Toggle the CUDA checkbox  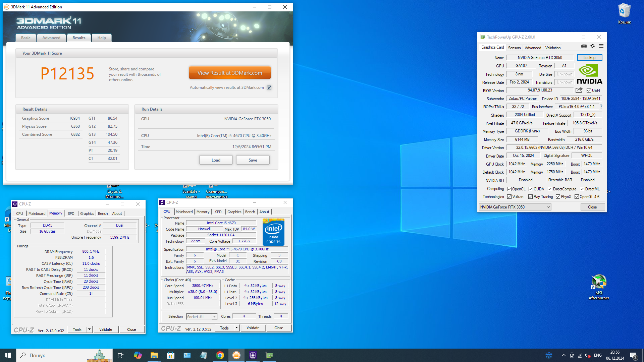[x=531, y=189]
